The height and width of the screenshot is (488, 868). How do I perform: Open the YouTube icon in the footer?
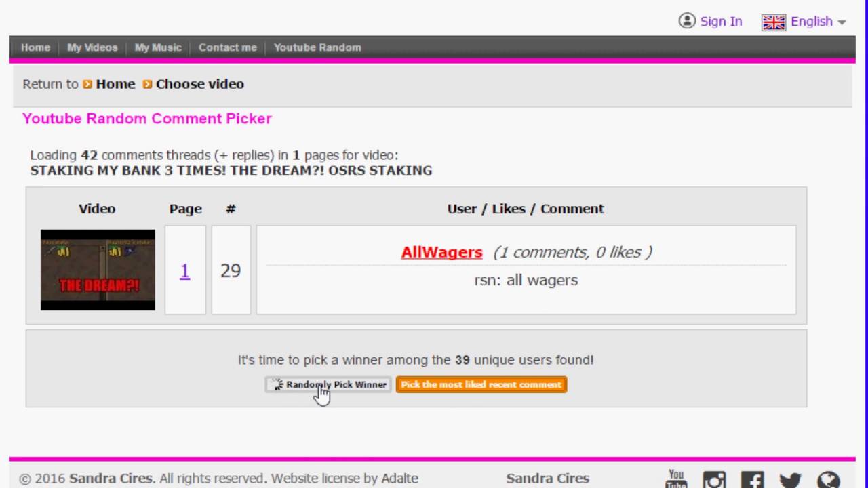point(676,479)
